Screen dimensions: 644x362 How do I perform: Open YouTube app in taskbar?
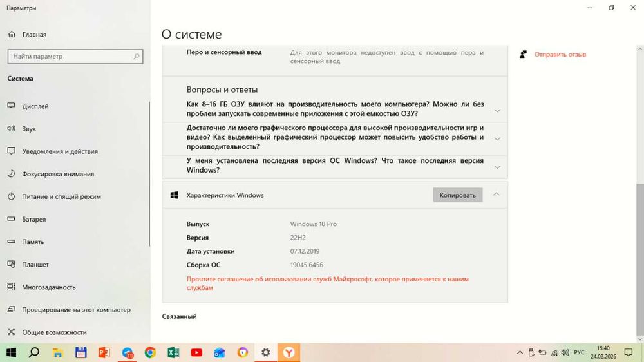196,352
